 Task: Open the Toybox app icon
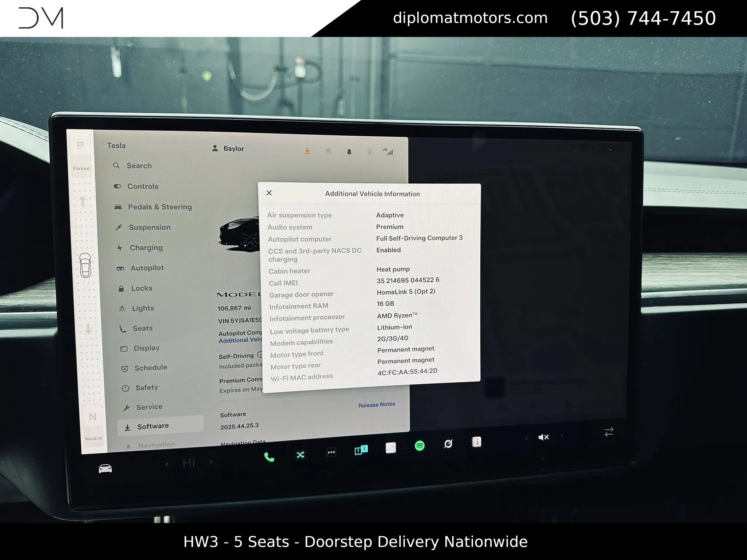pos(361,450)
